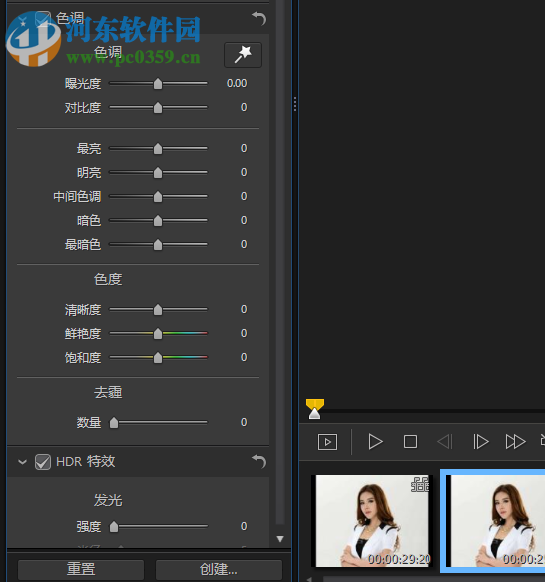Click the 最暗色 slider handle

pyautogui.click(x=158, y=244)
